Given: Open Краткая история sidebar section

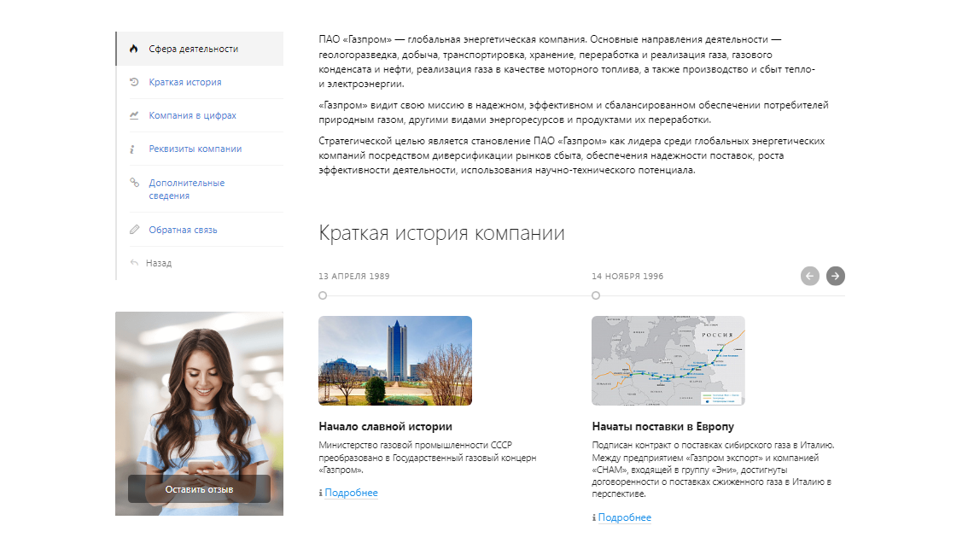Looking at the screenshot, I should 185,82.
